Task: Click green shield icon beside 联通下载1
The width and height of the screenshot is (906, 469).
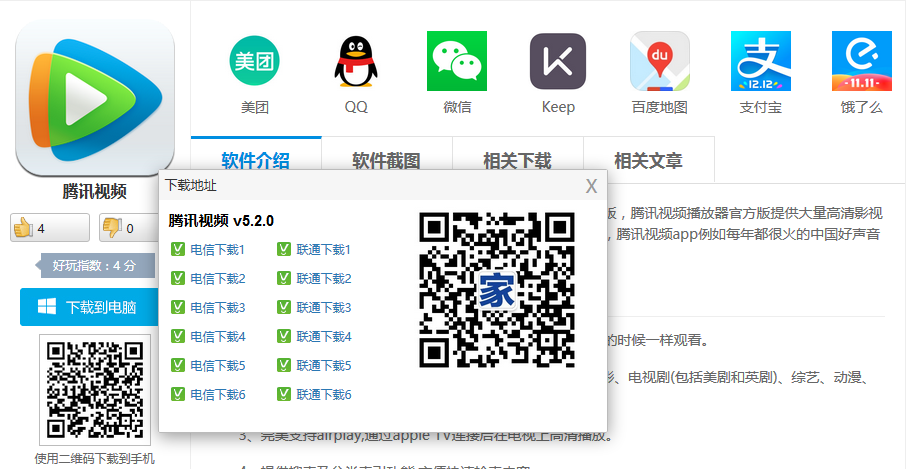Action: pyautogui.click(x=284, y=250)
